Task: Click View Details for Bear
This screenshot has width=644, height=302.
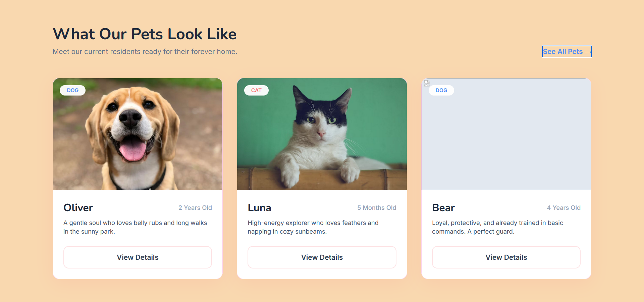Action: coord(506,257)
